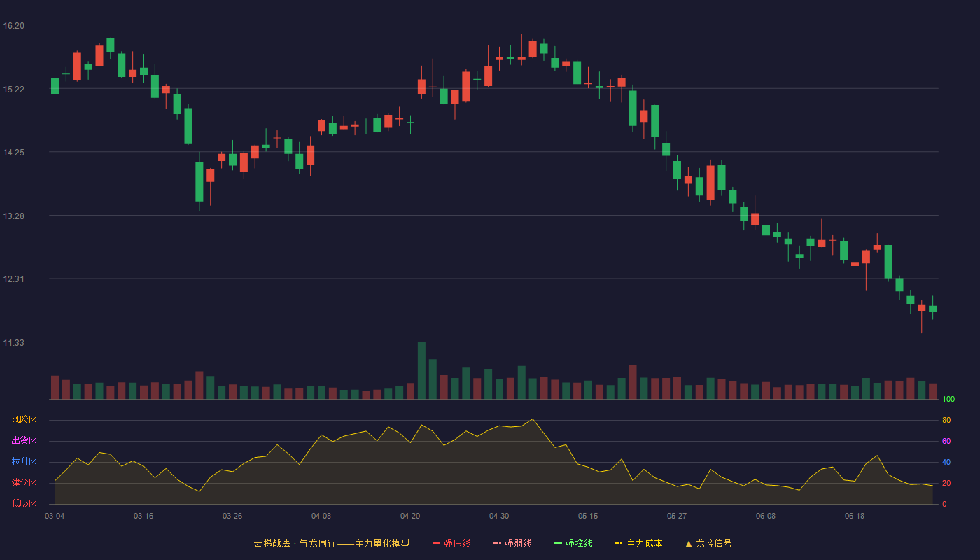Toggle the 主力成本 legend entry
The height and width of the screenshot is (560, 980).
638,543
